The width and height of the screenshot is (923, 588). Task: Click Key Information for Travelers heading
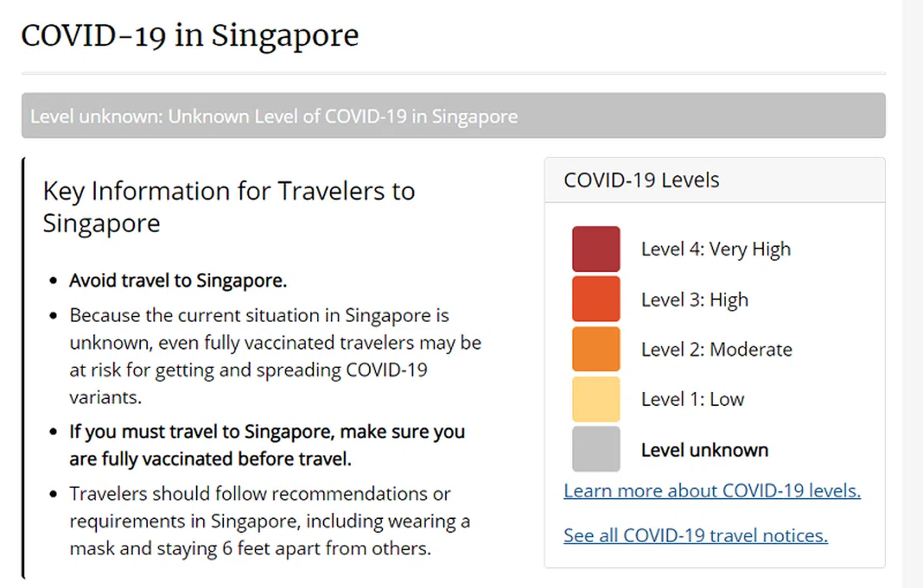coord(228,207)
